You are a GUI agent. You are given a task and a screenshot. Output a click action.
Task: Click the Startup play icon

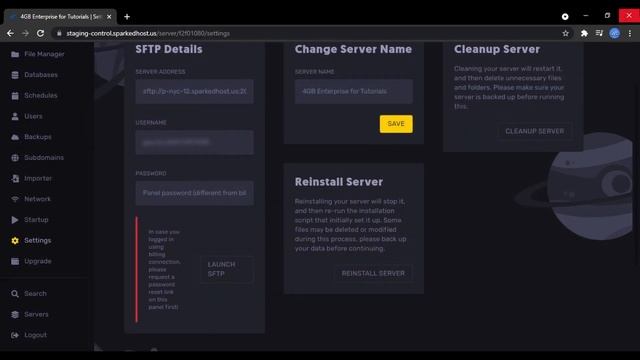pyautogui.click(x=15, y=220)
